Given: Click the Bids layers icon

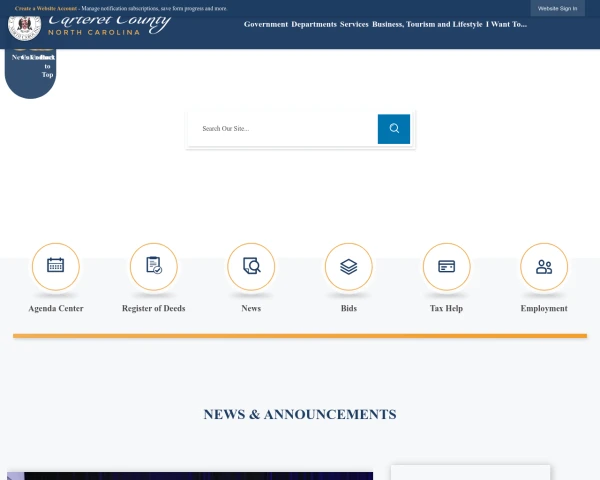Looking at the screenshot, I should click(x=348, y=267).
